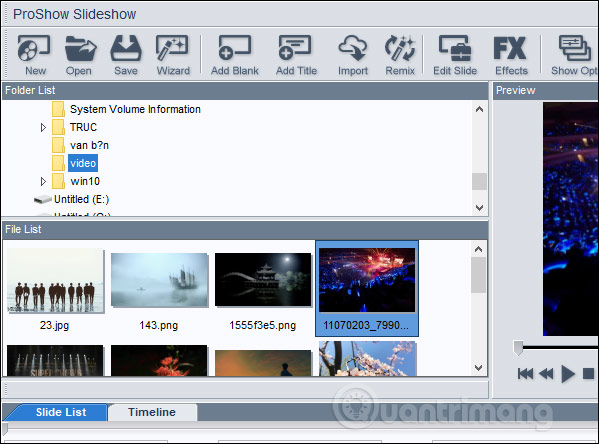Open the Edit Slide tool

(x=455, y=55)
